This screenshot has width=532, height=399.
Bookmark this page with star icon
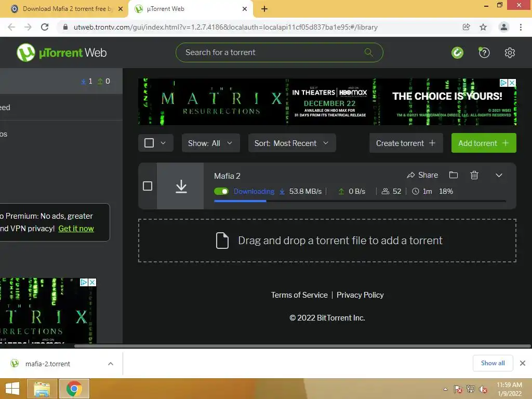tap(483, 27)
